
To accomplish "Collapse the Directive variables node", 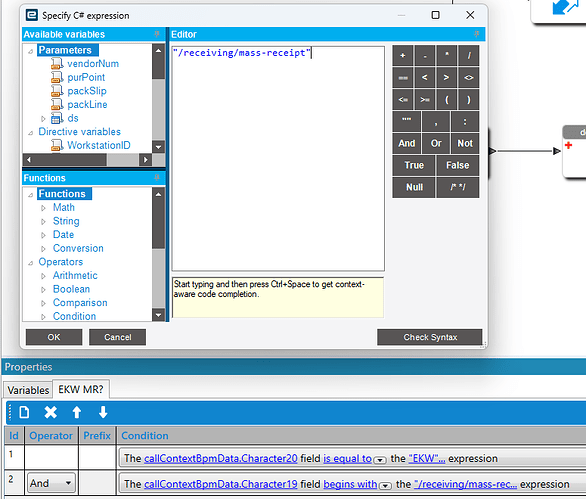I will point(31,132).
